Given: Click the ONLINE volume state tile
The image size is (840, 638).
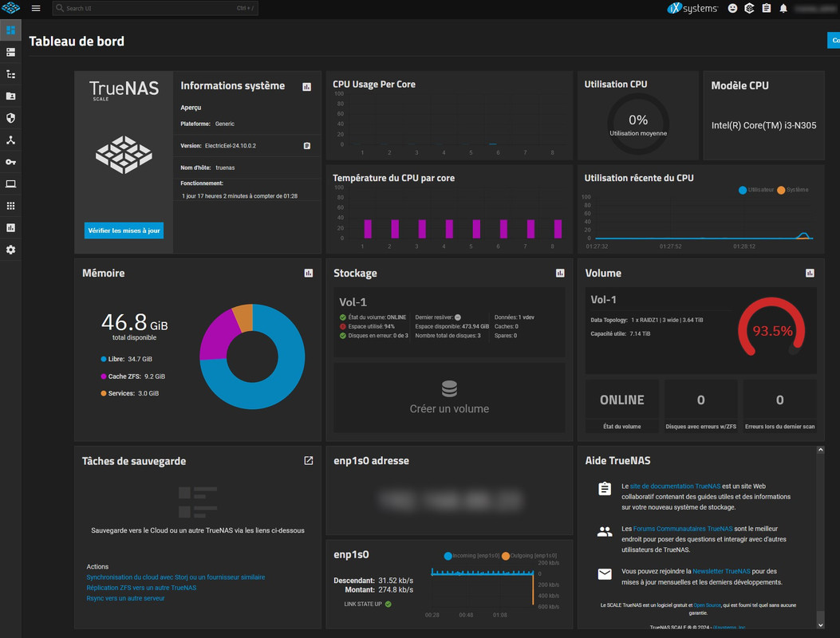Looking at the screenshot, I should point(622,405).
